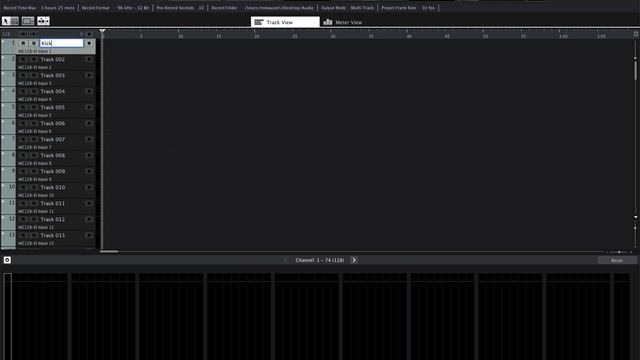Click the first square button before Track 002
The width and height of the screenshot is (640, 360).
[x=23, y=60]
